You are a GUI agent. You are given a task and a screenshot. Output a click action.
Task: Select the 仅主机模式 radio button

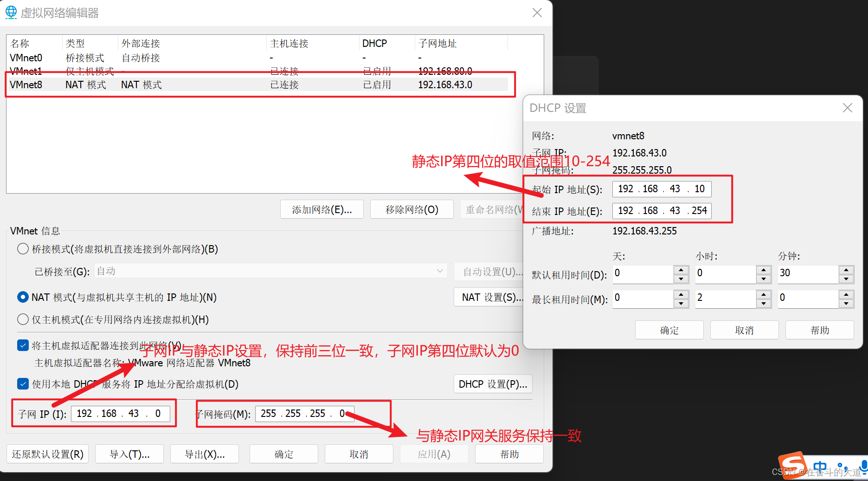pyautogui.click(x=23, y=319)
